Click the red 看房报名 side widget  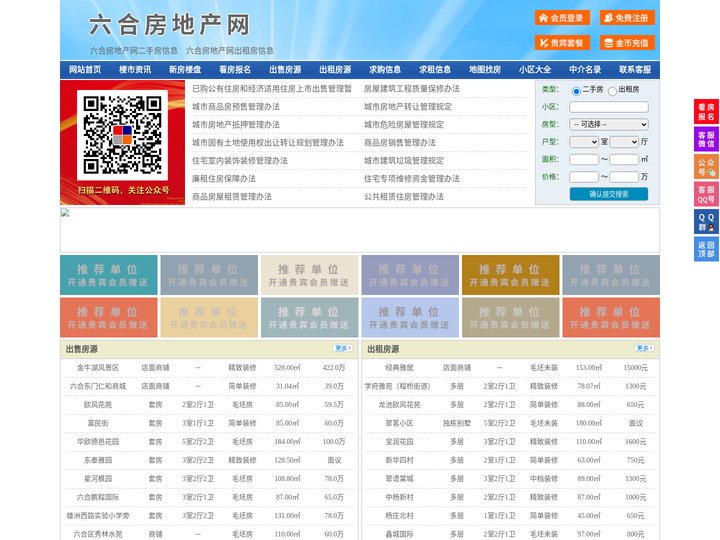tap(706, 112)
